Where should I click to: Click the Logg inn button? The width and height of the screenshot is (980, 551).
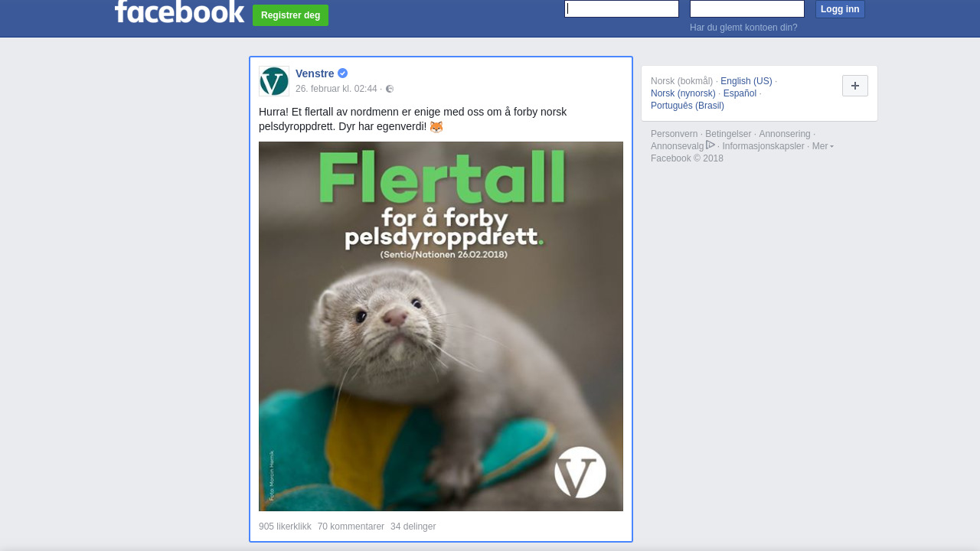coord(840,9)
